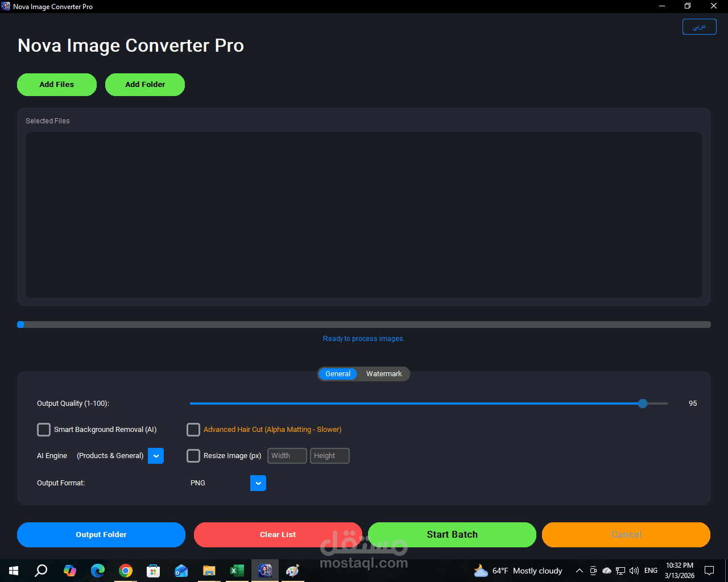Enable Smart Background Removal (AI)
Viewport: 728px width, 582px height.
(x=44, y=430)
